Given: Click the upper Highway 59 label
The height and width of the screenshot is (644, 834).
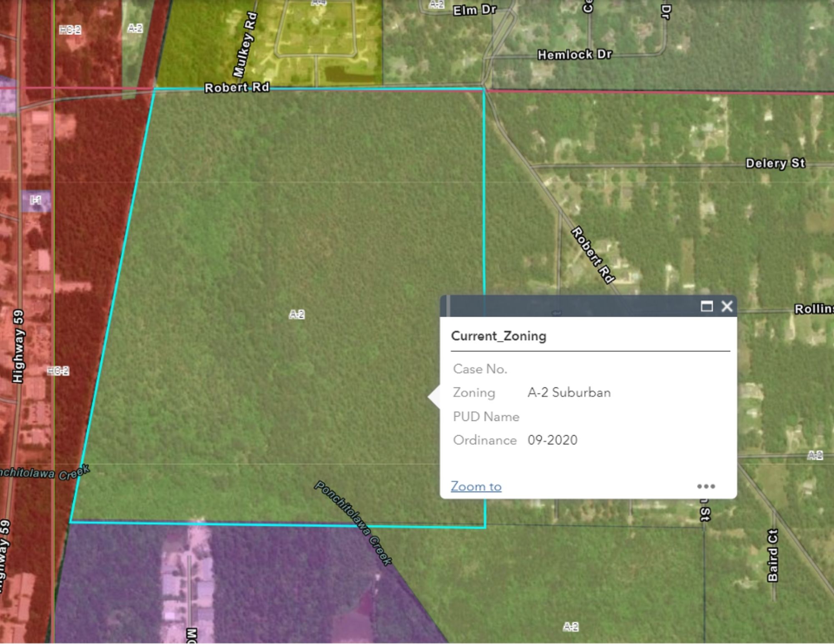Looking at the screenshot, I should (18, 346).
